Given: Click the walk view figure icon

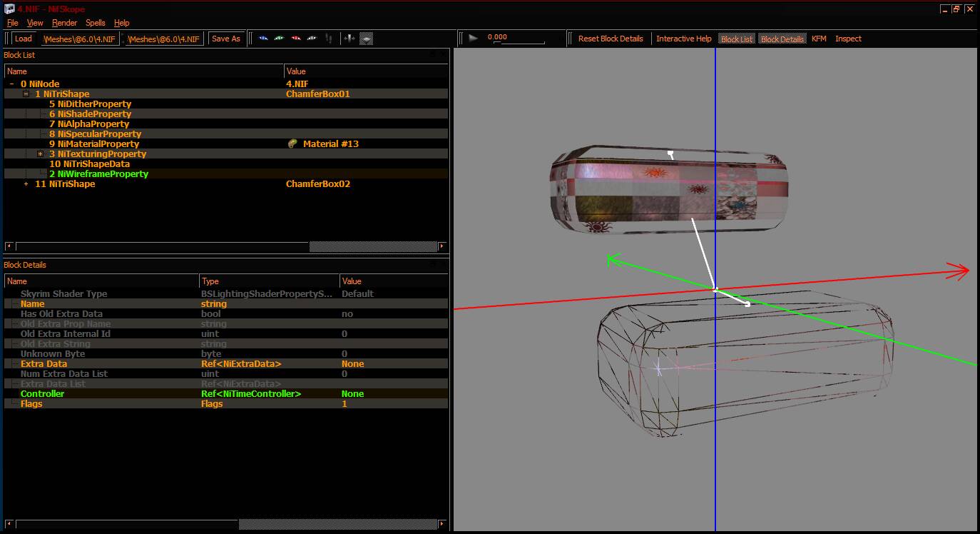Looking at the screenshot, I should point(329,39).
